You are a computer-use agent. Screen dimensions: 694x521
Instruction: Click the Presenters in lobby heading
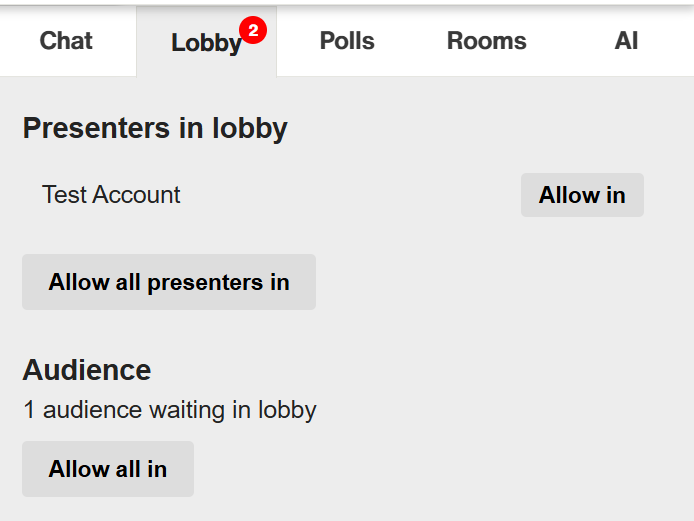coord(155,128)
